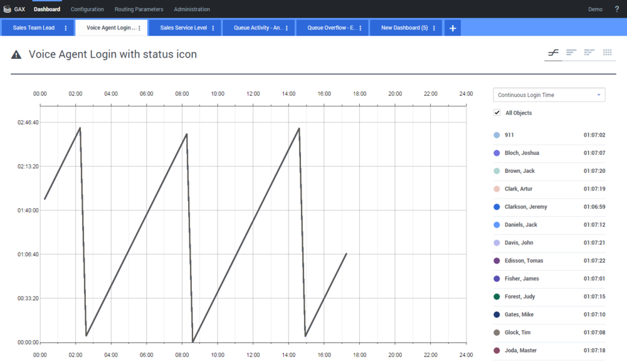Select the line chart view icon
627x364 pixels.
pyautogui.click(x=553, y=53)
